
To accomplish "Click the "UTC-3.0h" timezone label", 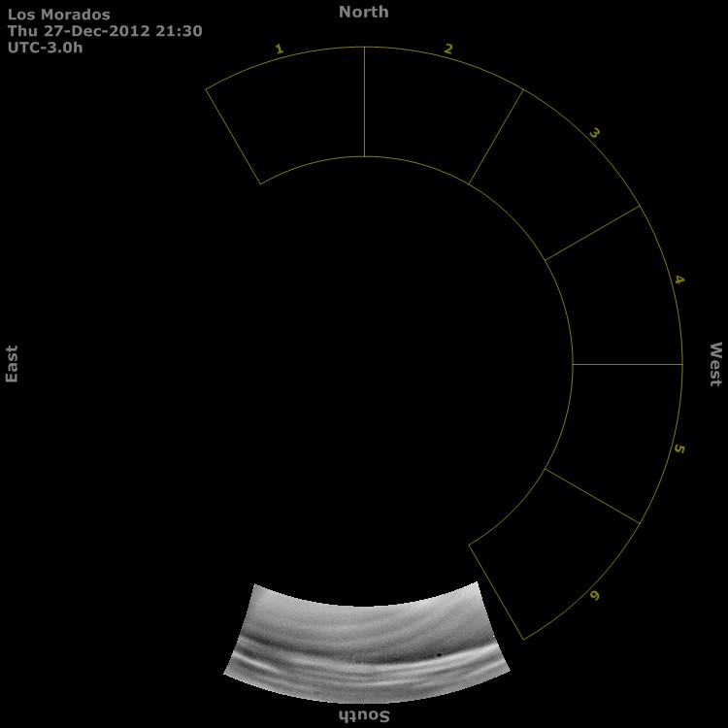I will (45, 48).
